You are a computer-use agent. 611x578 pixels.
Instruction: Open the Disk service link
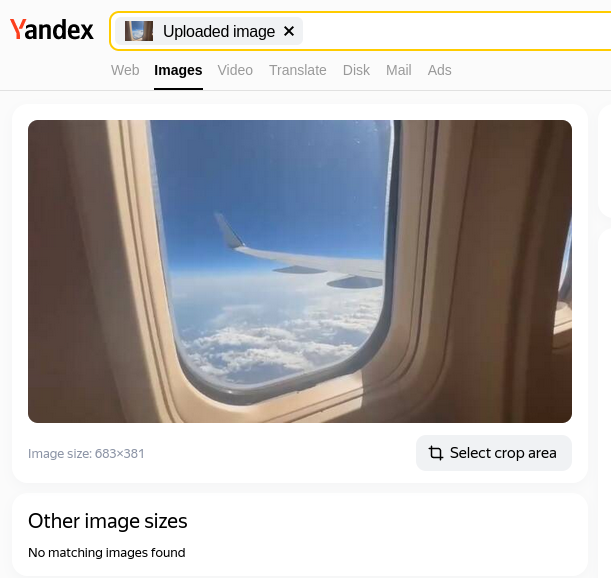(356, 70)
